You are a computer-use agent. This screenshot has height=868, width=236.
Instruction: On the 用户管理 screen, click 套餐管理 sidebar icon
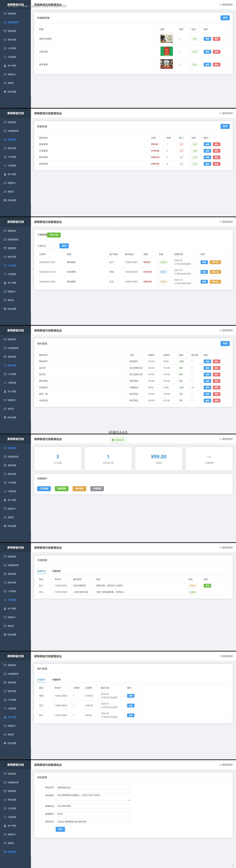[5, 682]
